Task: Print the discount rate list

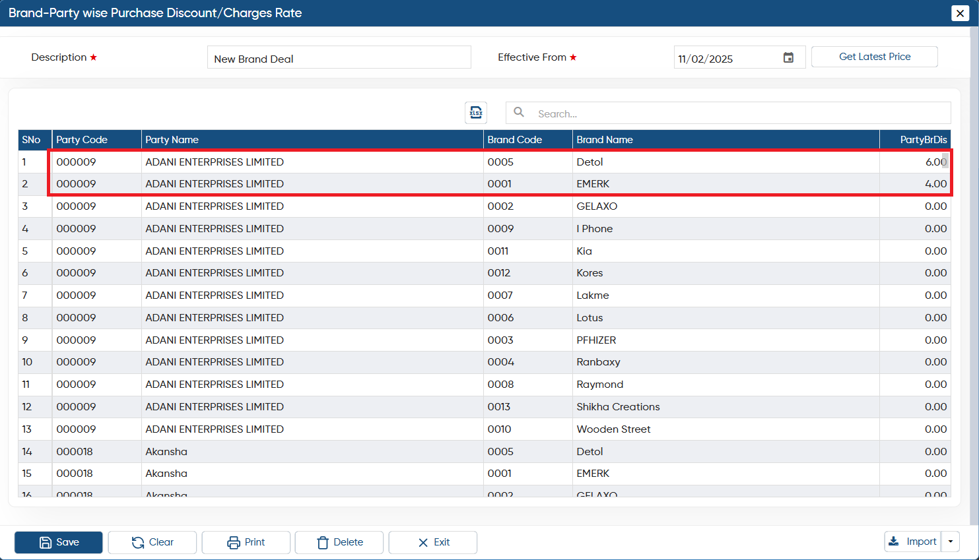Action: click(246, 542)
